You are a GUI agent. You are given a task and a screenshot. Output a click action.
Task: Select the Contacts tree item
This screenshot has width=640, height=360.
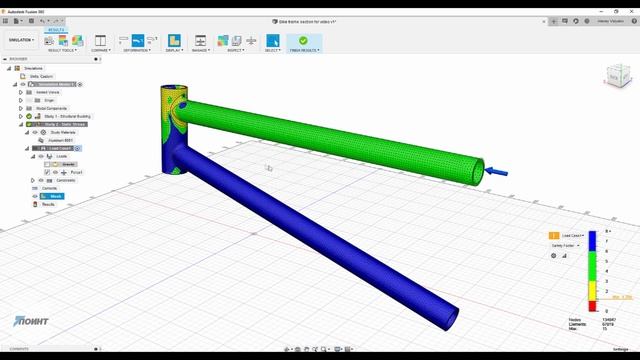pos(50,188)
